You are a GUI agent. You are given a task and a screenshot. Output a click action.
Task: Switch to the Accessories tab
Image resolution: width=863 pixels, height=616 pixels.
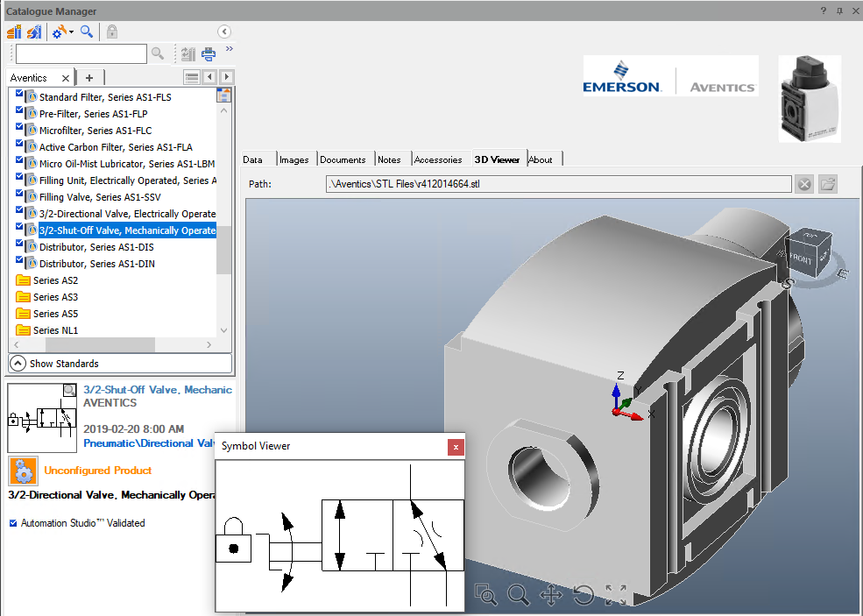(438, 159)
